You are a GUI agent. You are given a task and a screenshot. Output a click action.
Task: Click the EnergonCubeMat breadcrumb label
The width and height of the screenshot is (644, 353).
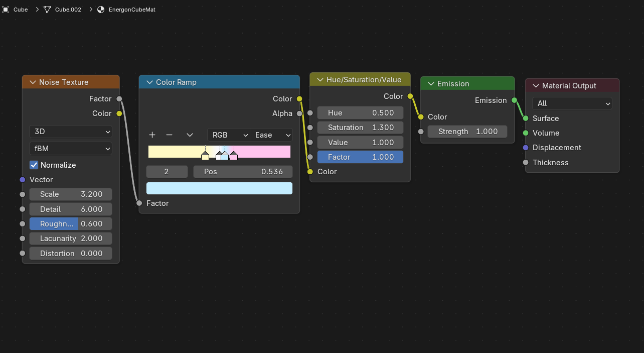coord(132,10)
